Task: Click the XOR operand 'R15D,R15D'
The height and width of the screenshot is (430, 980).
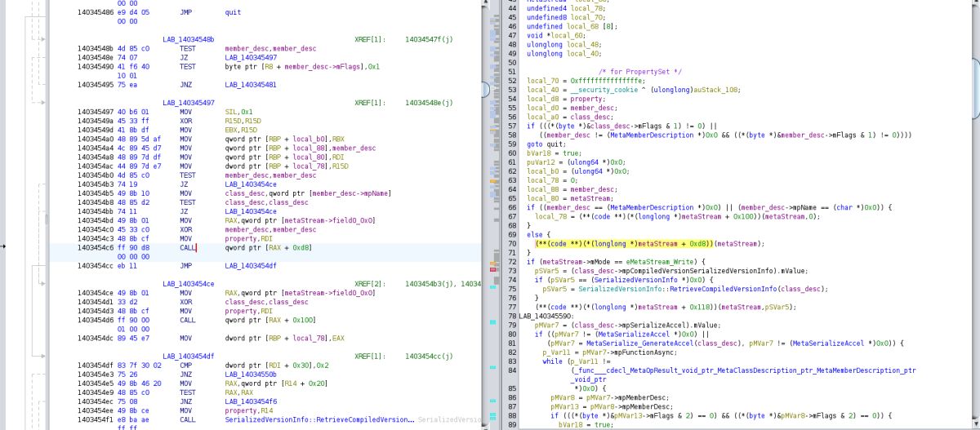Action: (x=243, y=121)
